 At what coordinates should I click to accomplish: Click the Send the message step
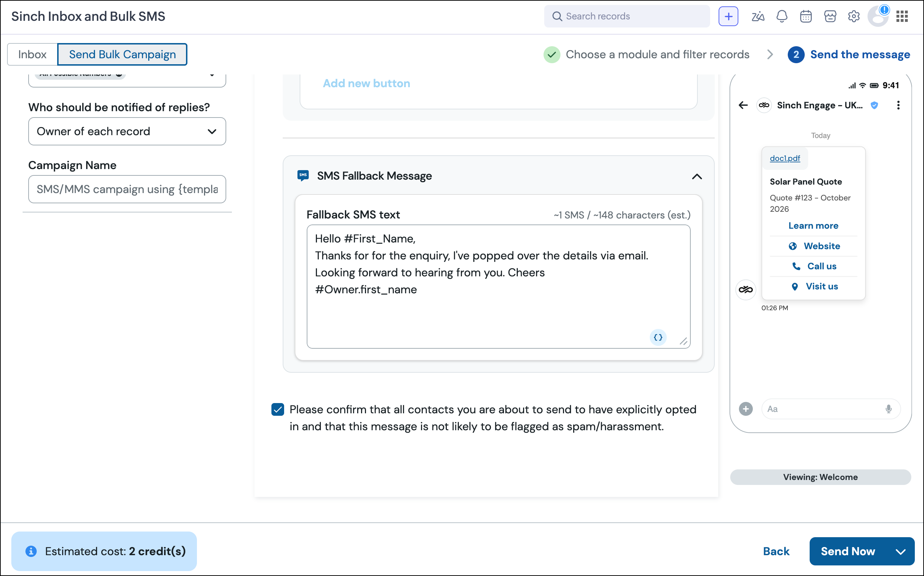coord(848,54)
